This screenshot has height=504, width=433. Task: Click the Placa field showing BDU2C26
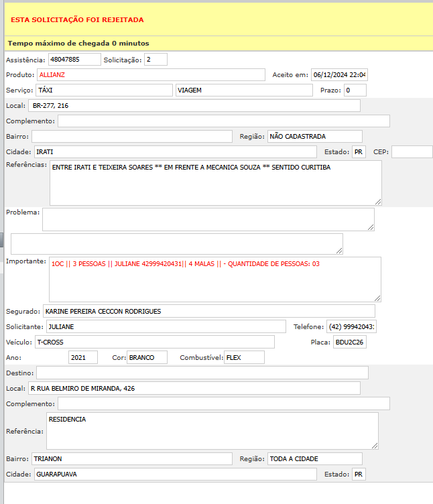[349, 342]
